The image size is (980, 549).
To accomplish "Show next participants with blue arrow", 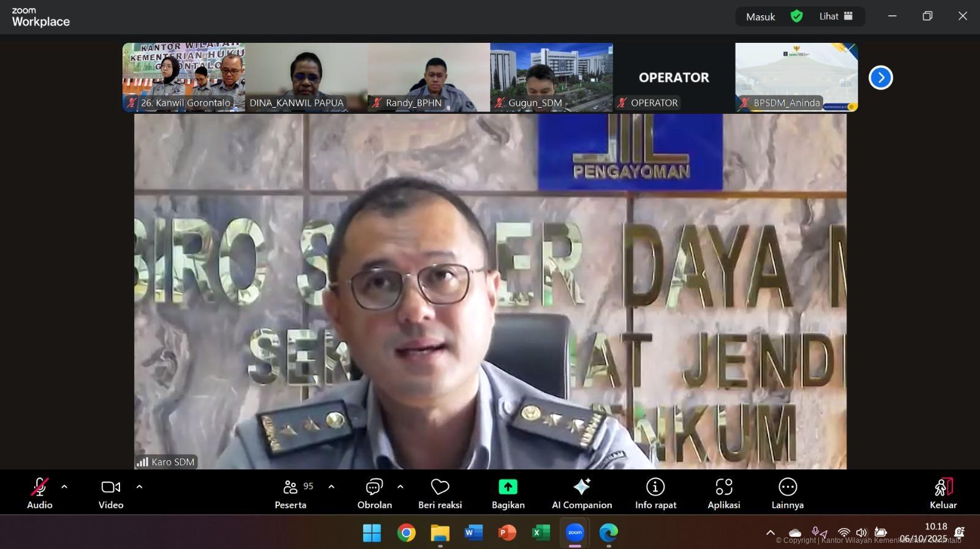I will pos(880,78).
